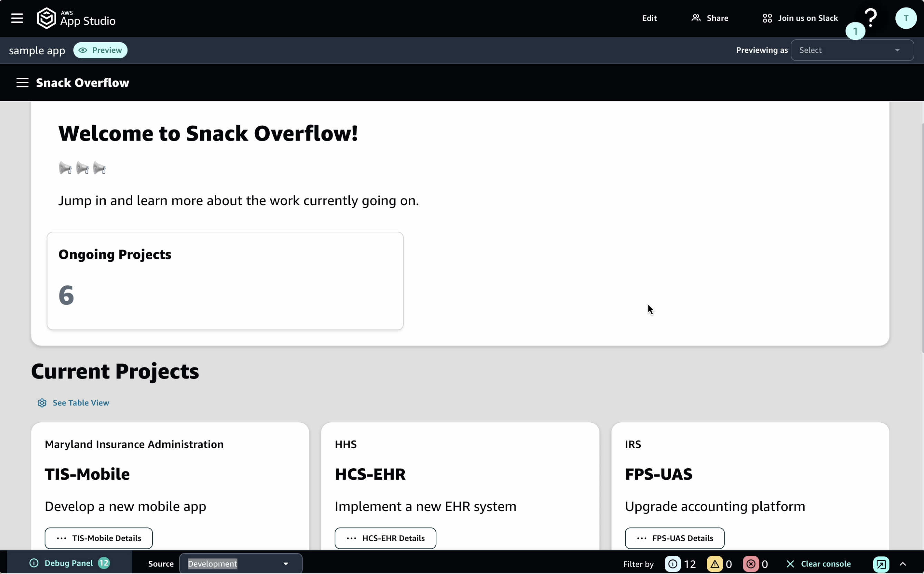
Task: Click the notification badge showing 1
Action: tap(855, 31)
